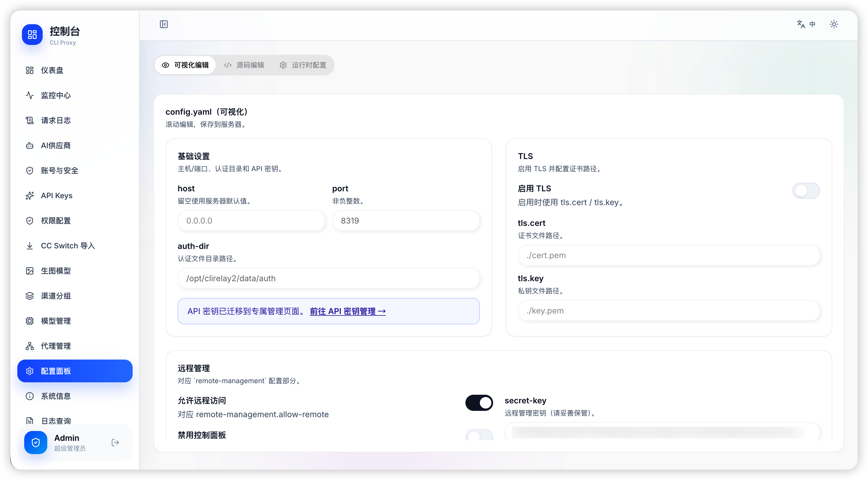
Task: Click the 控制台 logo icon
Action: [x=32, y=34]
